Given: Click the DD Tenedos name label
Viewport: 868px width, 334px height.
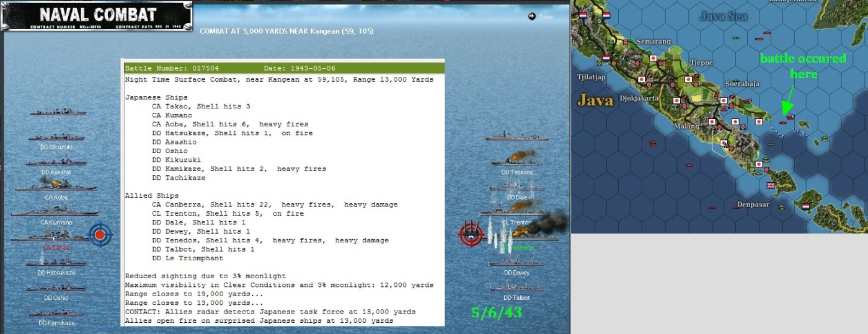Looking at the screenshot, I should (517, 172).
